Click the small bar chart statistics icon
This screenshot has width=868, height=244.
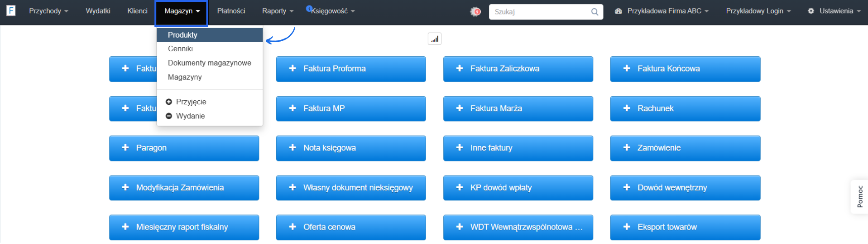tap(435, 39)
